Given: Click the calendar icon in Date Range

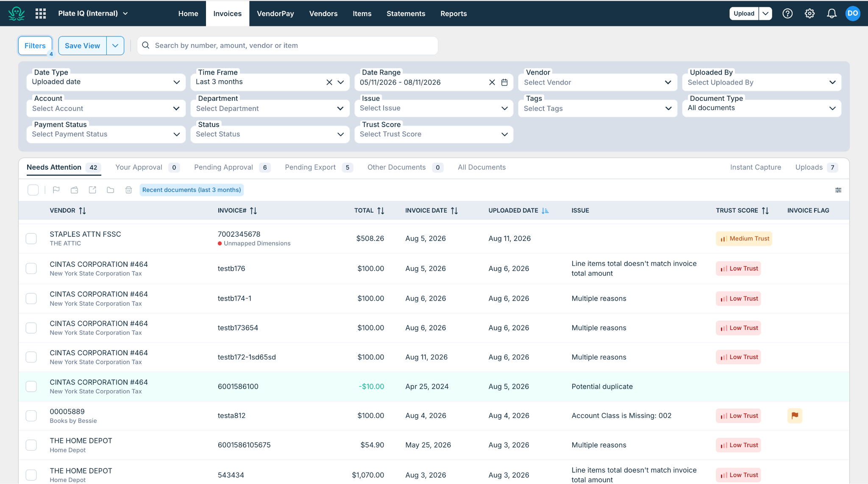Looking at the screenshot, I should [504, 82].
